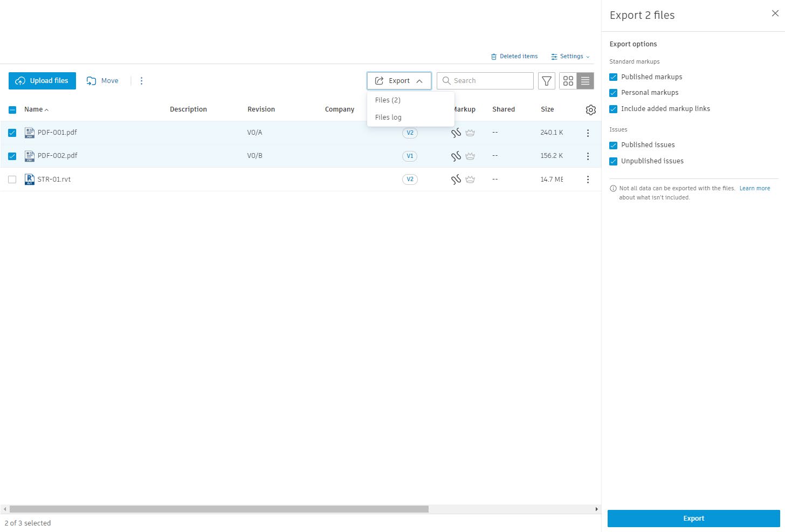Deselect the PDF-002.pdf row checkbox
Screen dimensions: 785x532
12,156
